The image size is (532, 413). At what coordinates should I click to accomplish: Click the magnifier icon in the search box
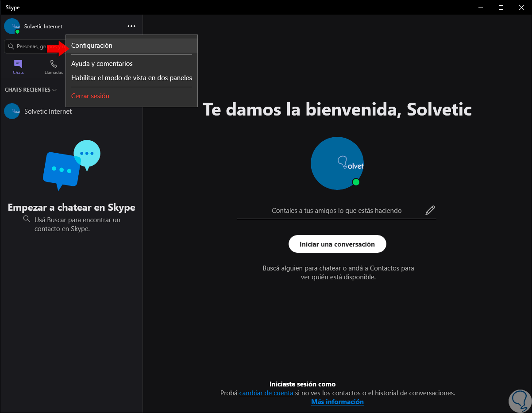pyautogui.click(x=11, y=46)
